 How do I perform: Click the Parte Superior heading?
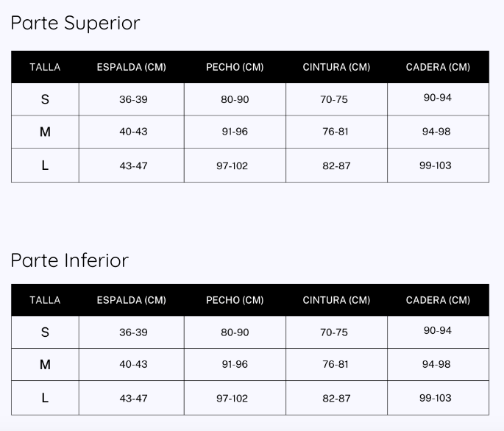pyautogui.click(x=75, y=24)
